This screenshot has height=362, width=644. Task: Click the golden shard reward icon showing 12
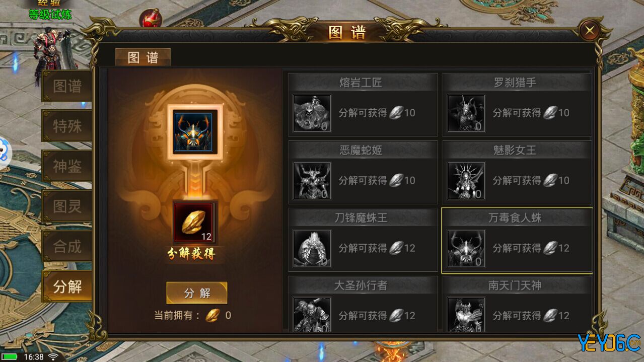pos(195,223)
